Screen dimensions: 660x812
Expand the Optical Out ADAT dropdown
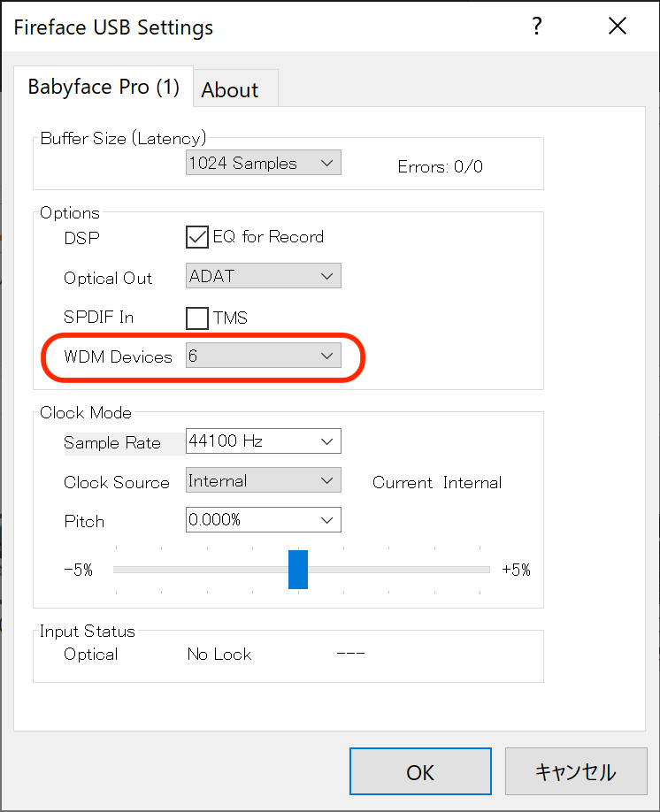pyautogui.click(x=263, y=276)
